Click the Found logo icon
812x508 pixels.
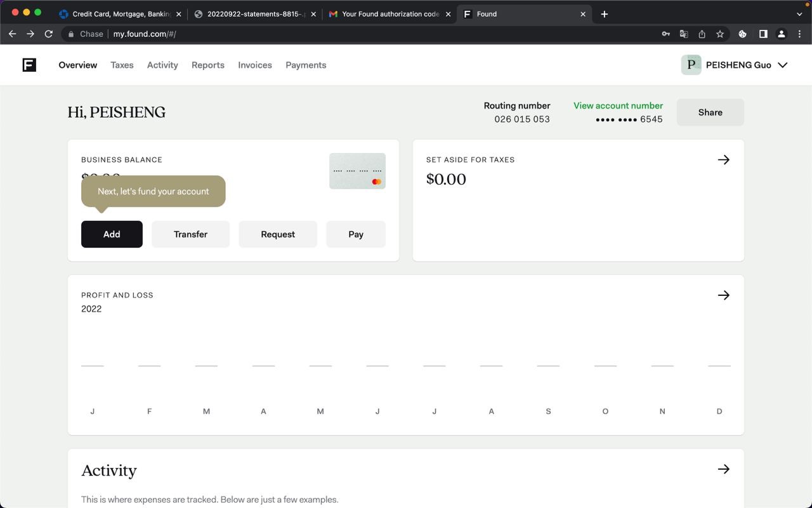[x=29, y=65]
